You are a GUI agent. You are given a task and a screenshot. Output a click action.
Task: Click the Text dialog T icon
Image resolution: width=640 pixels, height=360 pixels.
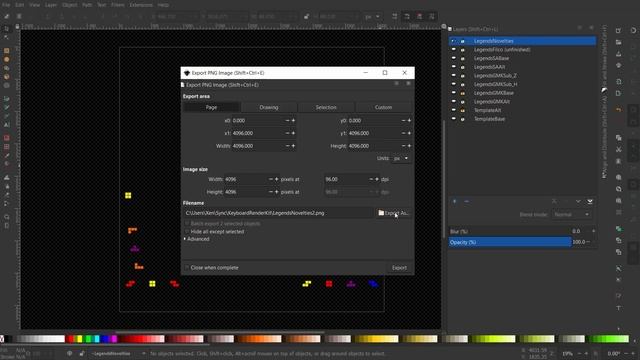coord(619,308)
